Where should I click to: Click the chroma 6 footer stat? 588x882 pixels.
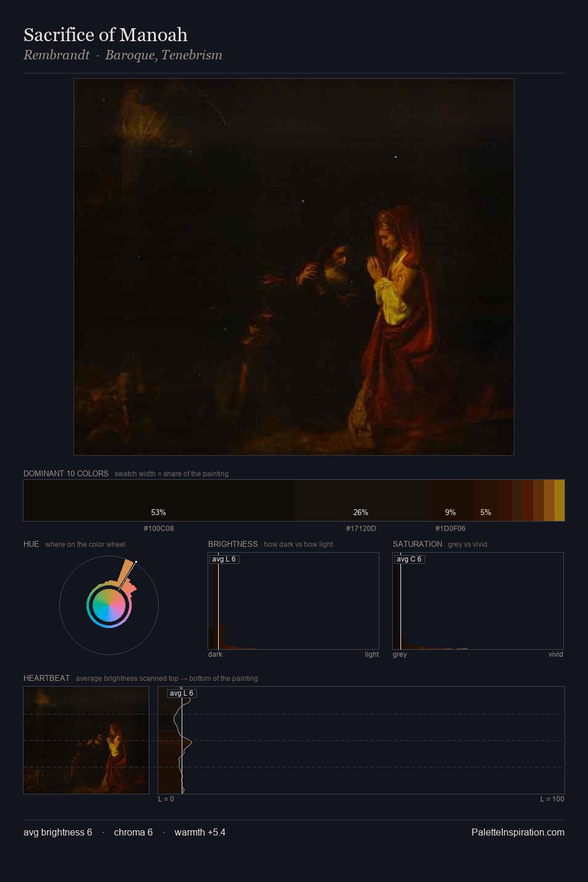(x=133, y=833)
